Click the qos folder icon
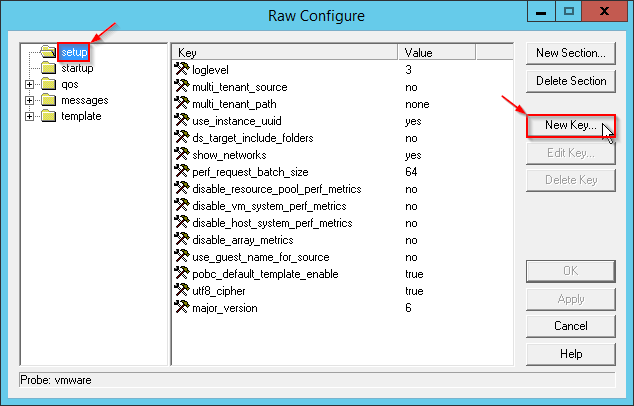The height and width of the screenshot is (406, 634). (x=47, y=84)
